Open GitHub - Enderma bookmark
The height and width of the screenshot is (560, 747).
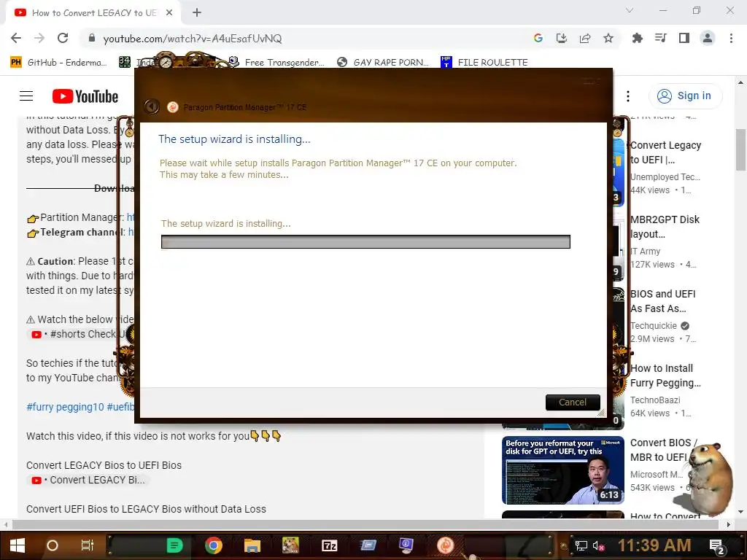pyautogui.click(x=58, y=63)
